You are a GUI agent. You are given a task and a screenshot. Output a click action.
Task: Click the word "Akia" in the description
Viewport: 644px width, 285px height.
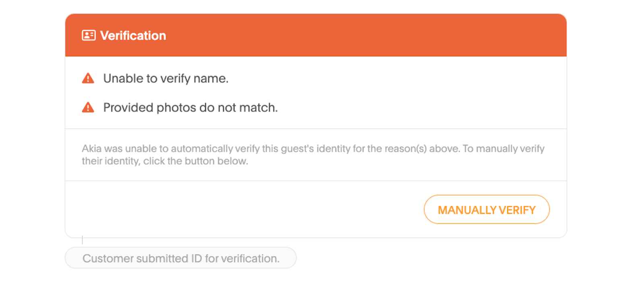coord(92,149)
